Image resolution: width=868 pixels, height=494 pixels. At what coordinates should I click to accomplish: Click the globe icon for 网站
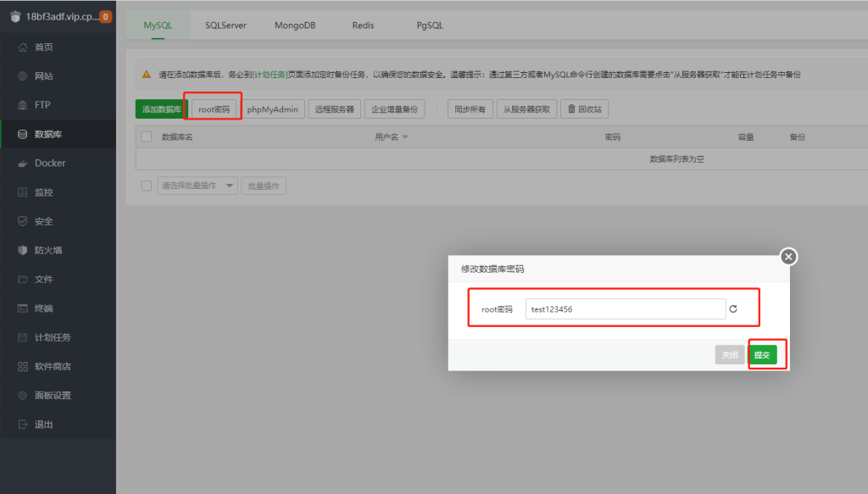[23, 76]
